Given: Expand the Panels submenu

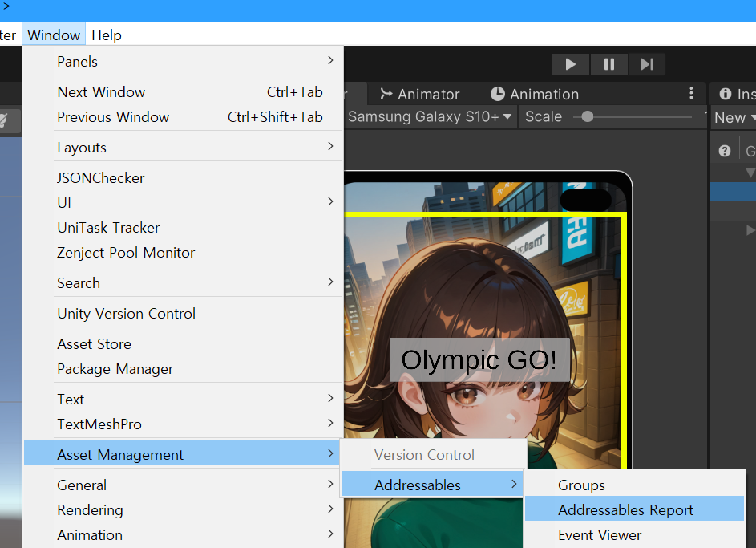Looking at the screenshot, I should [184, 61].
